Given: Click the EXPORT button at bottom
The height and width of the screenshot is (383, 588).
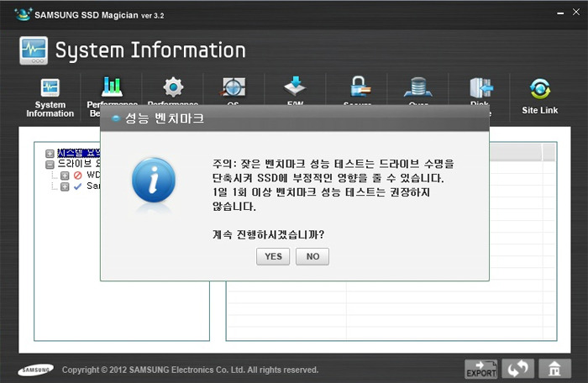Looking at the screenshot, I should tap(481, 369).
